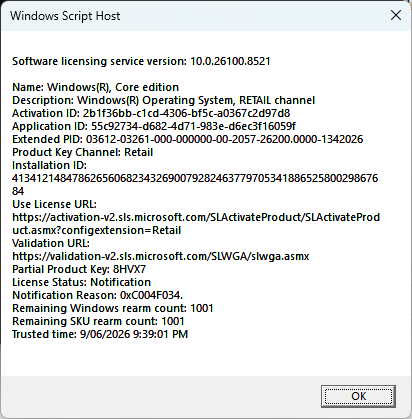Close the Windows Script Host dialog
This screenshot has height=419, width=412.
[396, 15]
